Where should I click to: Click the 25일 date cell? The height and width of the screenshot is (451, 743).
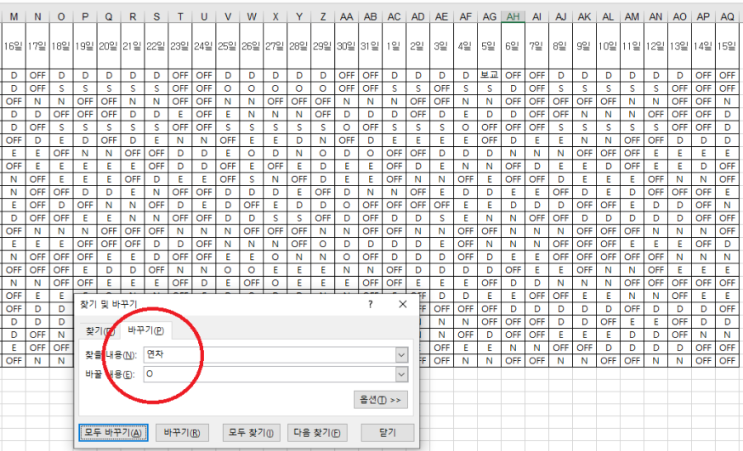(x=228, y=46)
